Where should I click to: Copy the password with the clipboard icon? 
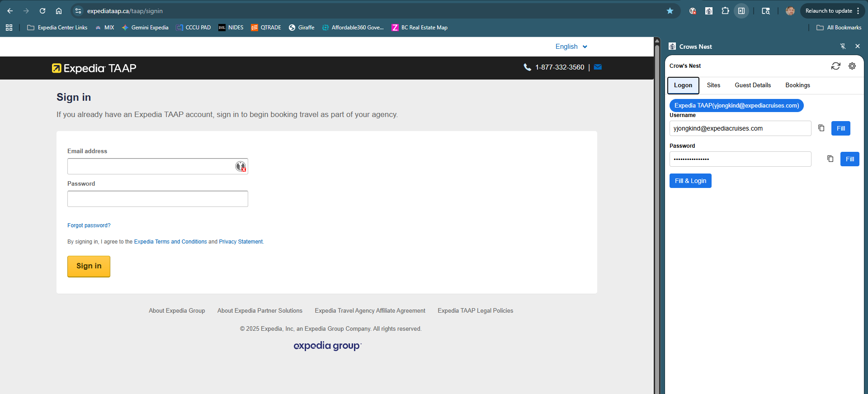(830, 159)
